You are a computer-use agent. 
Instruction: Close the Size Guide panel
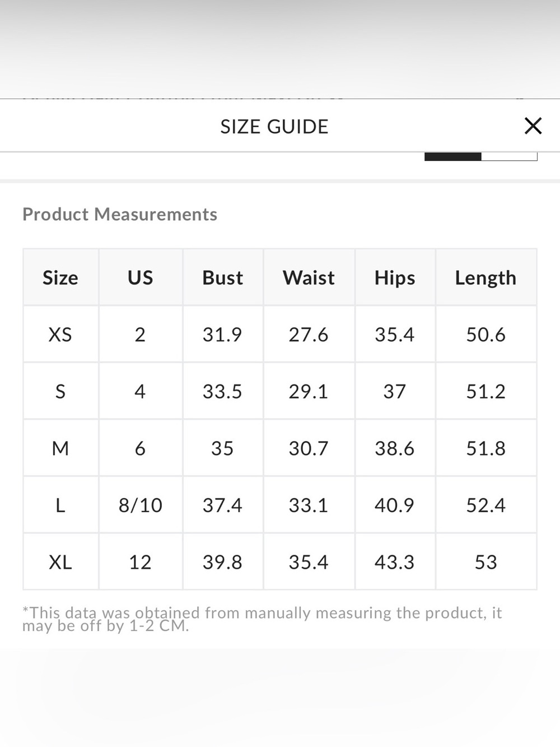pos(533,126)
